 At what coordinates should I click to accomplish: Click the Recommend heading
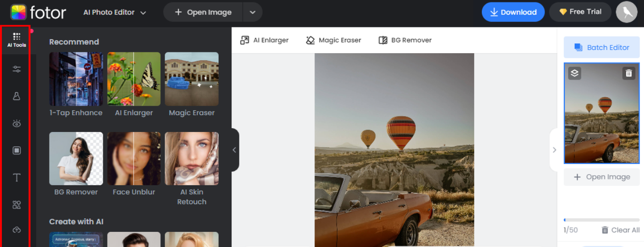74,42
